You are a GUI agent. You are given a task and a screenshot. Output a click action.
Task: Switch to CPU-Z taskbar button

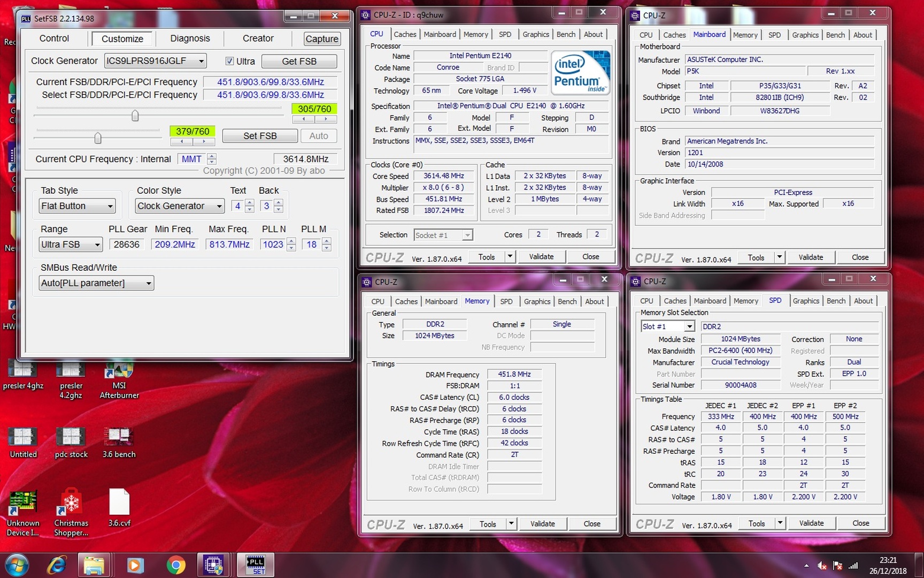[x=214, y=565]
